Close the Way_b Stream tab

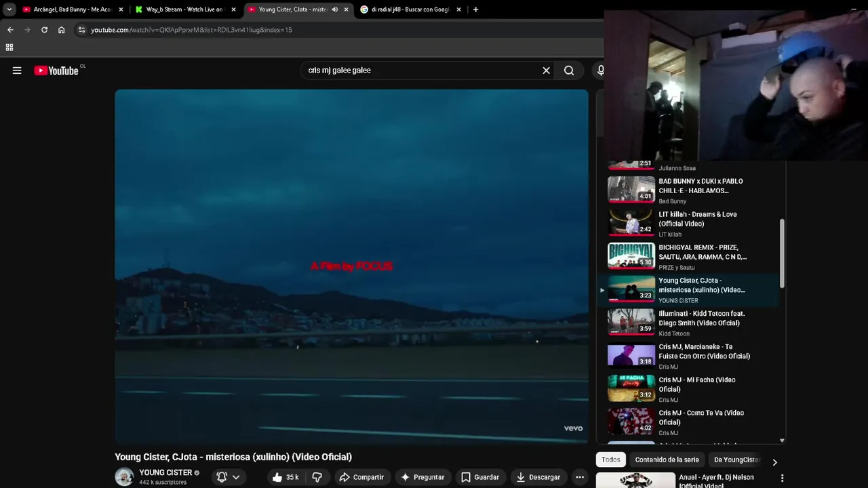[x=233, y=9]
